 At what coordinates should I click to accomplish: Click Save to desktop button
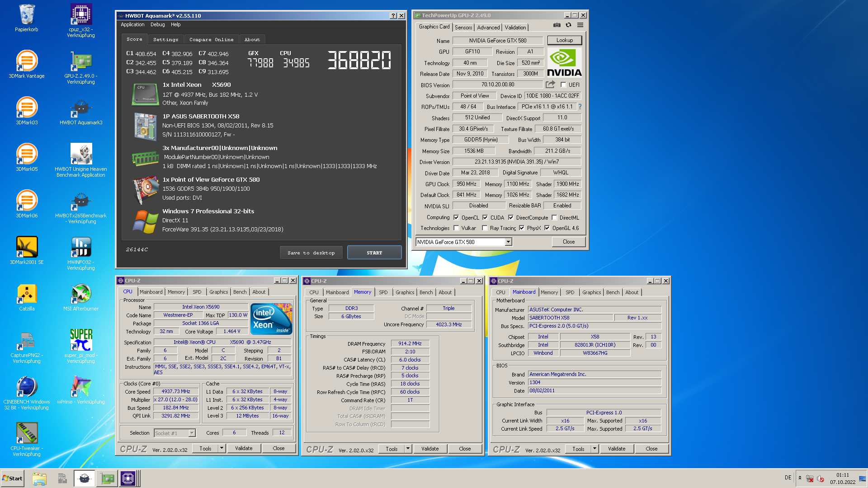coord(311,253)
